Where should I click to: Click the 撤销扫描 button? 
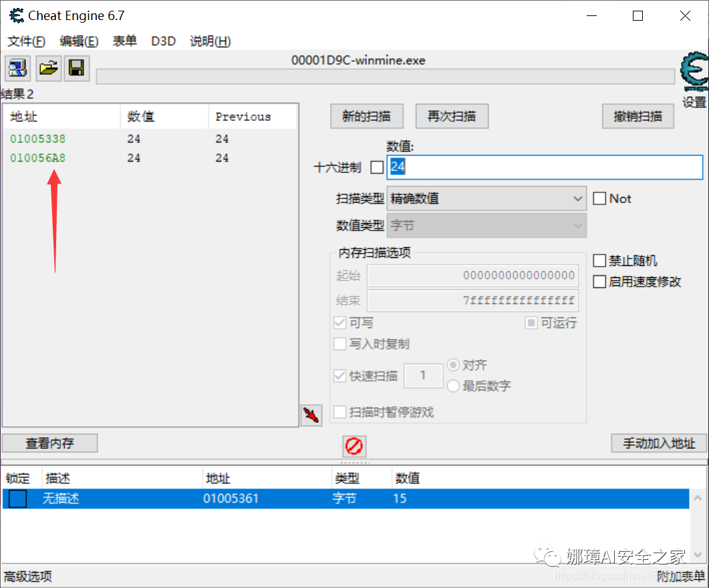point(637,117)
